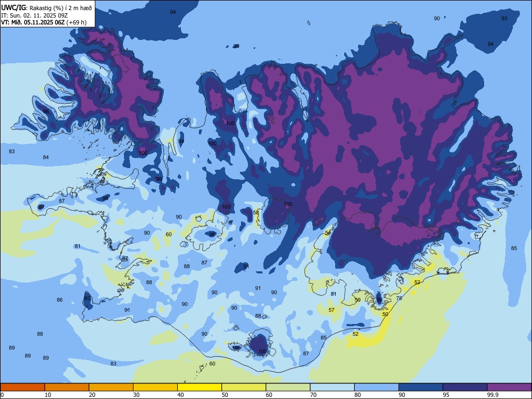The height and width of the screenshot is (399, 532).
Task: Click the legend scale label '30'
Action: click(x=136, y=395)
